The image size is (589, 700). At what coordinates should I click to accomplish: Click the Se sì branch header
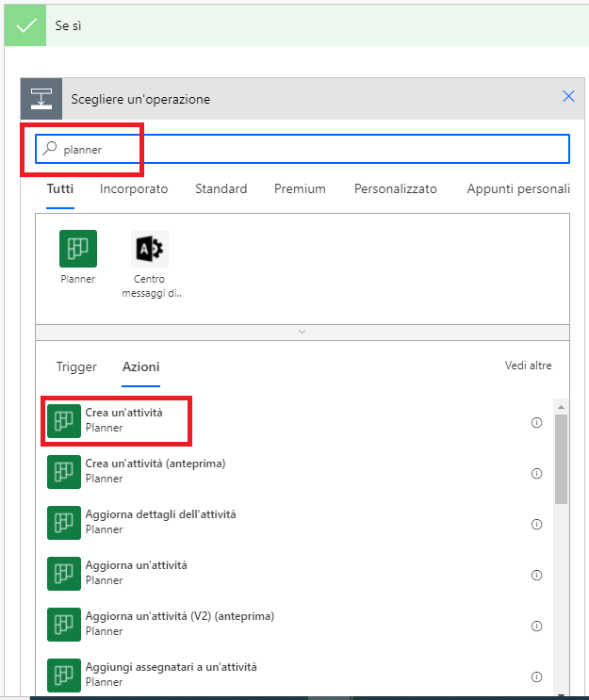pos(297,25)
